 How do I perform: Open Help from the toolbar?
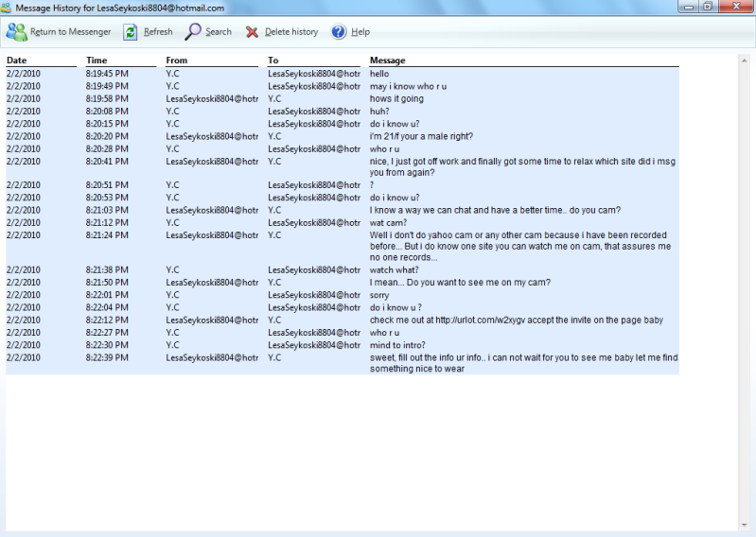[360, 32]
